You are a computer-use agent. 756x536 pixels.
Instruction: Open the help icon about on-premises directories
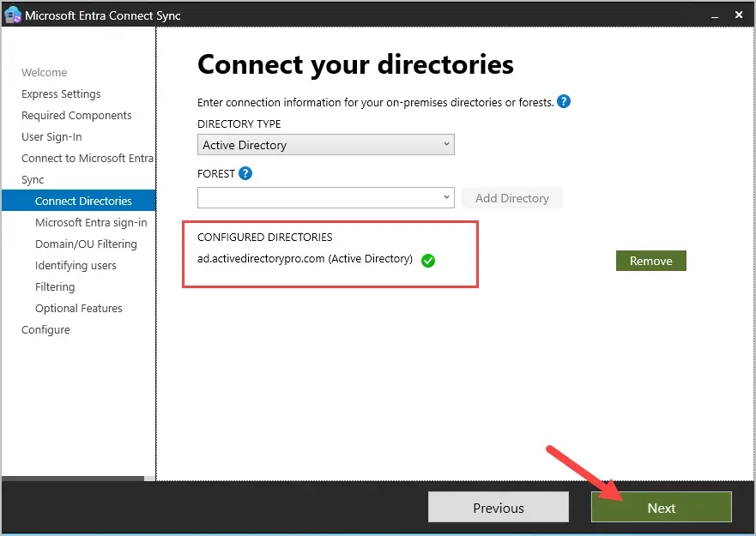click(564, 101)
